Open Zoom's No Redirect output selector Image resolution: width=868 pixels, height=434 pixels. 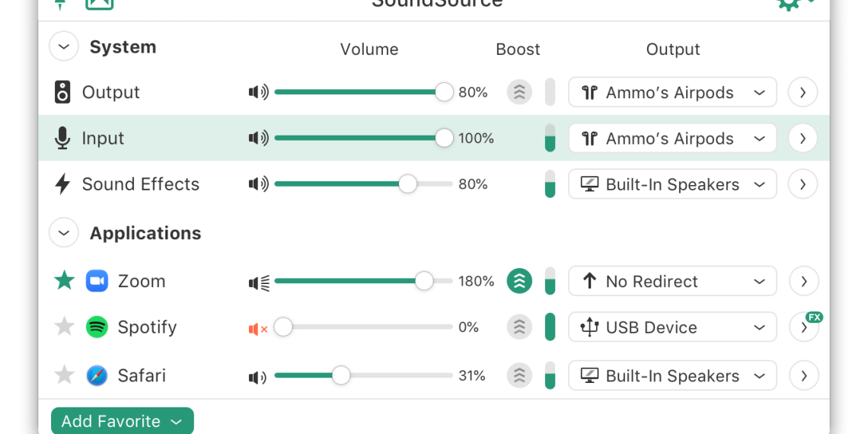click(x=672, y=281)
